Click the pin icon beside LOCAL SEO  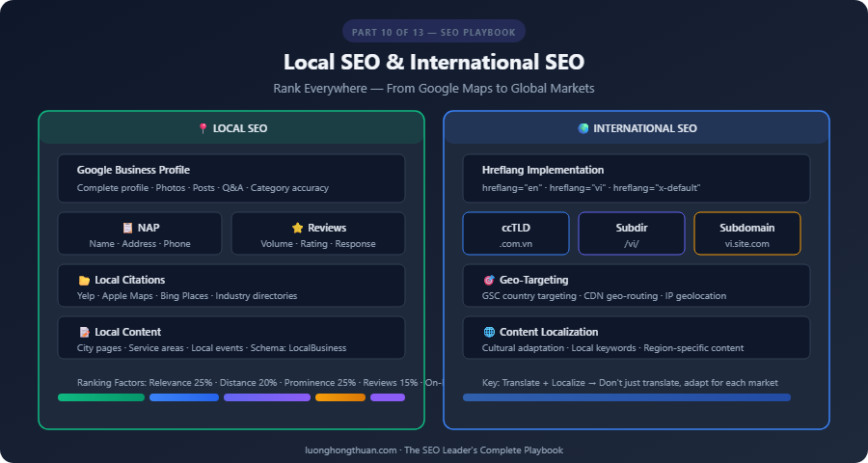click(203, 128)
